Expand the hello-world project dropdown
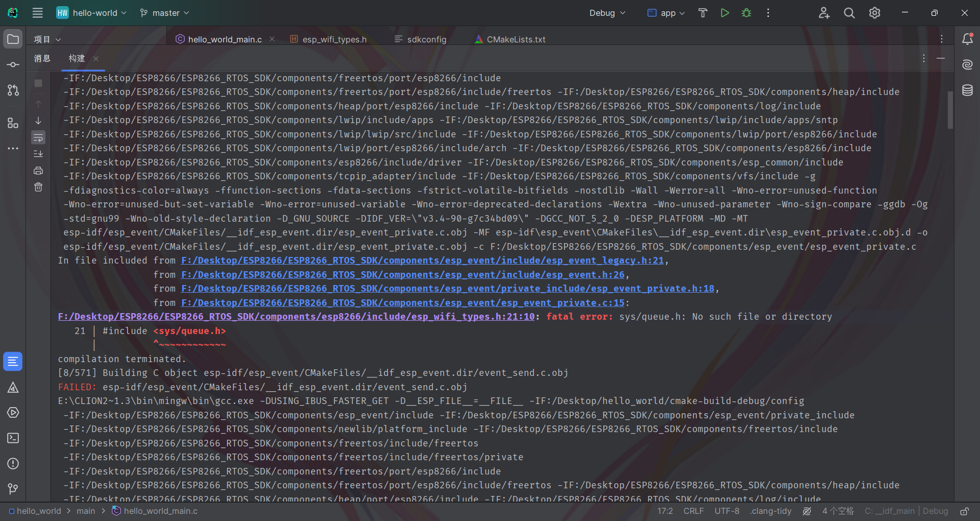980x521 pixels. pyautogui.click(x=91, y=13)
